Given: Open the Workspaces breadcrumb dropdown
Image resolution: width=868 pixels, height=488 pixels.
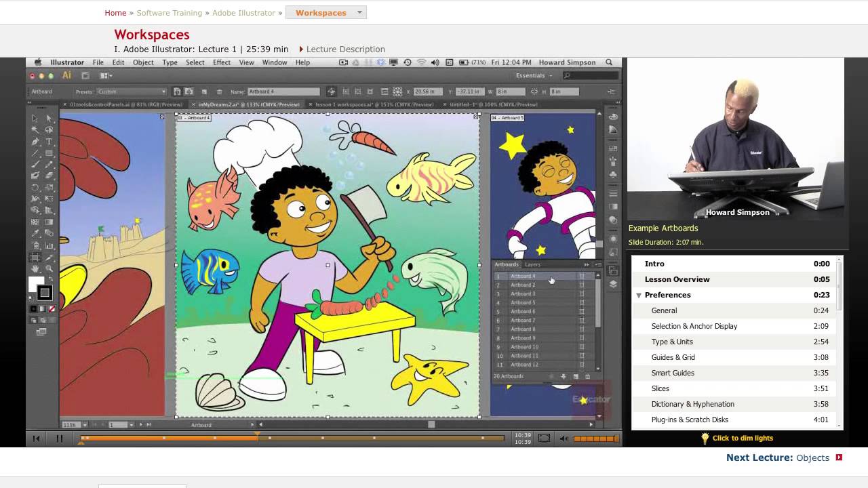Looking at the screenshot, I should [326, 13].
